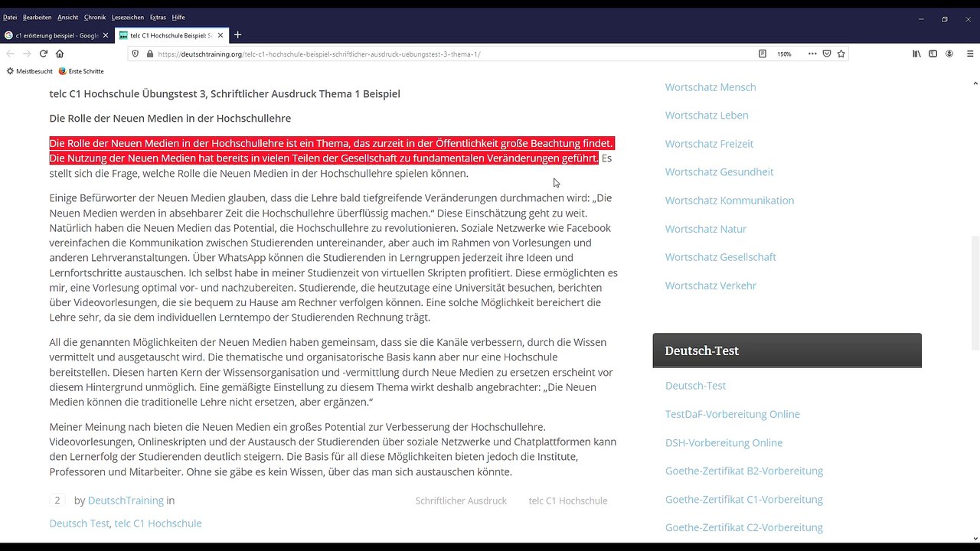Screen dimensions: 980x551
Task: Open the Wortschatz Gesundheit link
Action: (719, 172)
